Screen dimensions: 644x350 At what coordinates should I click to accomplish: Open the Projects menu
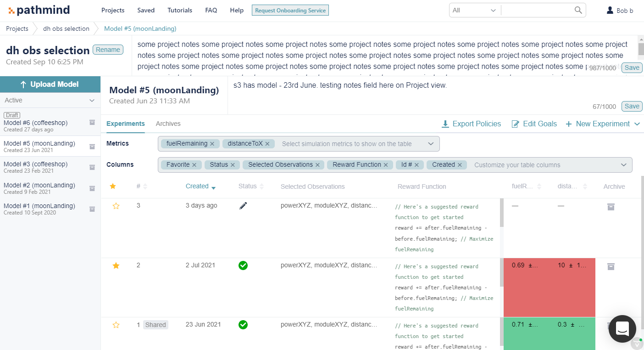click(113, 10)
